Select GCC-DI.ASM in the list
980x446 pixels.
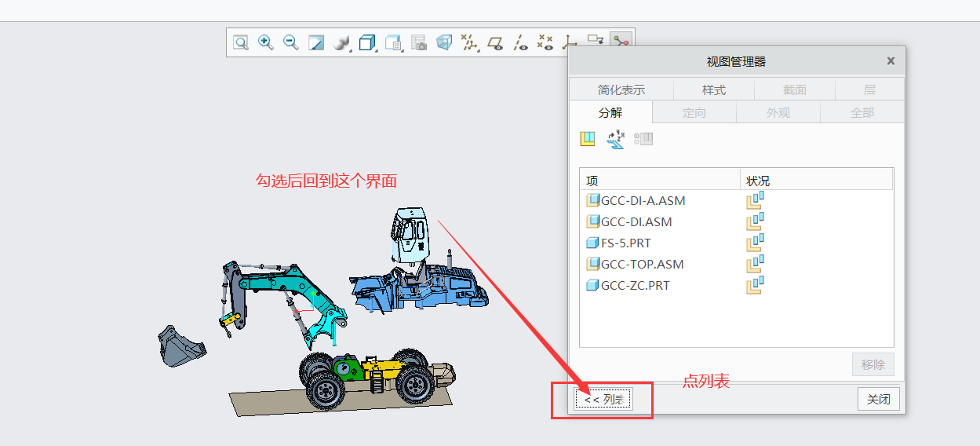pos(629,221)
